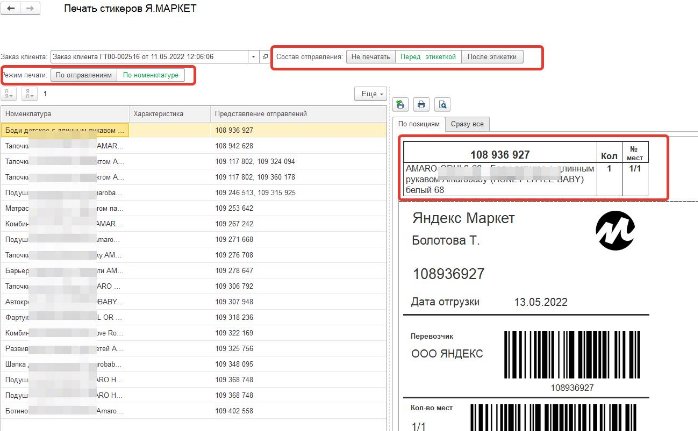Click the open order icon beside Заказ клиента
Image resolution: width=698 pixels, height=431 pixels.
point(265,57)
